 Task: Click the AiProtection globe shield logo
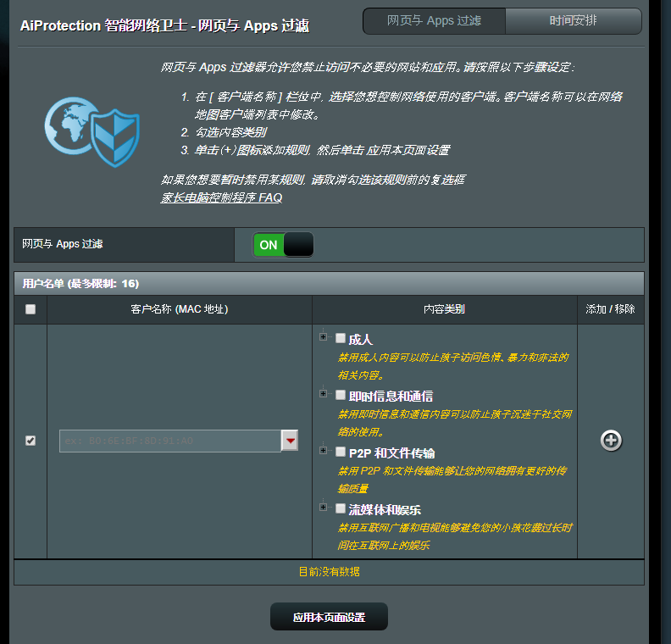coord(92,132)
